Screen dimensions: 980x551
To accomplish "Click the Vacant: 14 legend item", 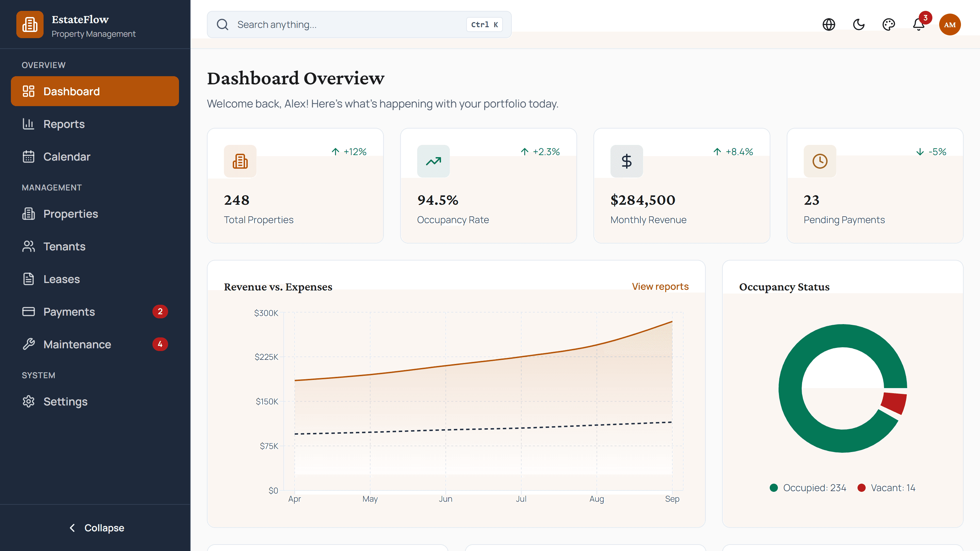I will coord(886,488).
